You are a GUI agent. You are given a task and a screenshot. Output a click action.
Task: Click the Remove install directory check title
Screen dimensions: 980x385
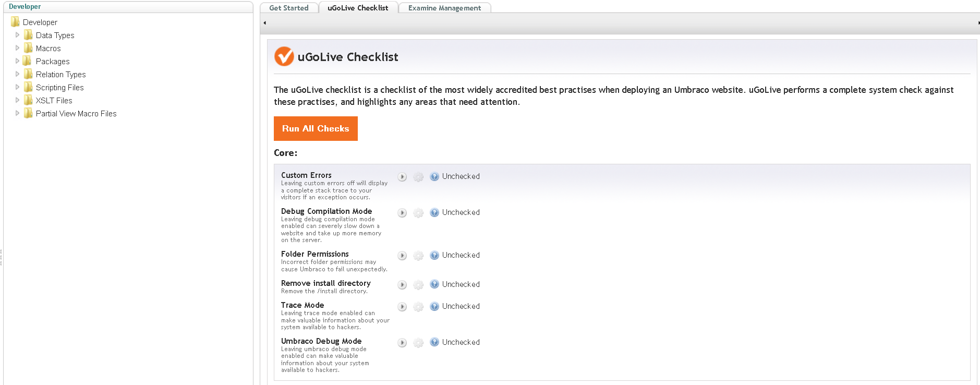[326, 283]
